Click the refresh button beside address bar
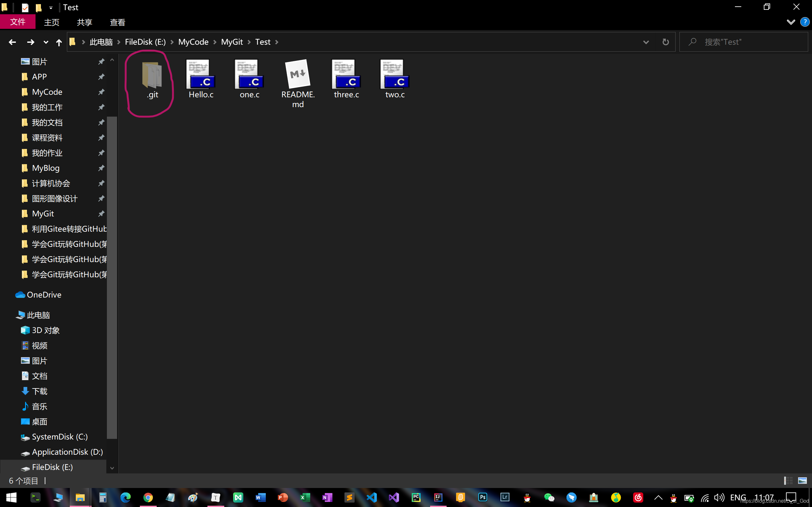812x507 pixels. pos(666,42)
